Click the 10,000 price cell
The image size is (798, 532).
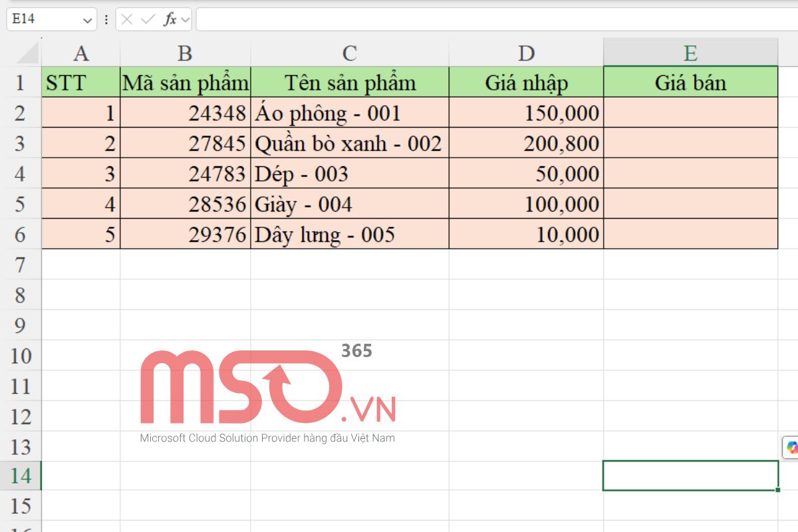coord(526,235)
